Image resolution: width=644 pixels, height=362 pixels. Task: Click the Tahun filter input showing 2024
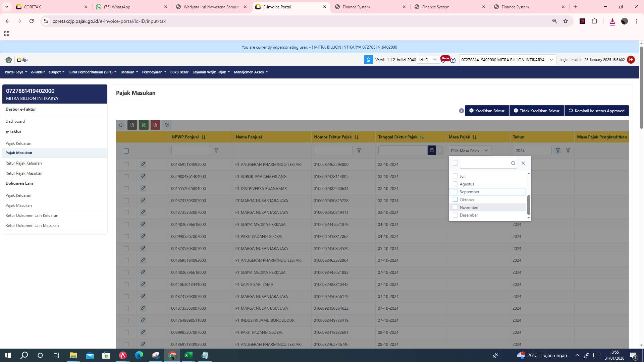pyautogui.click(x=532, y=150)
